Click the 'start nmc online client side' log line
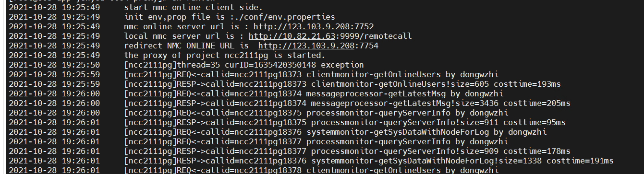This screenshot has width=644, height=174. pyautogui.click(x=194, y=7)
